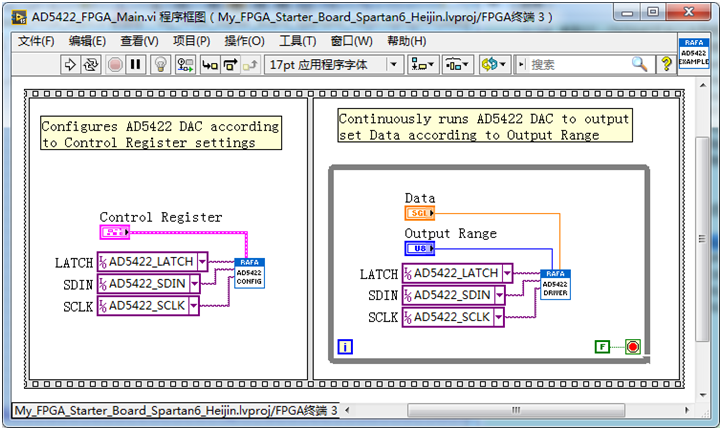Open the Distribute Objects dropdown
722x430 pixels.
tap(457, 64)
